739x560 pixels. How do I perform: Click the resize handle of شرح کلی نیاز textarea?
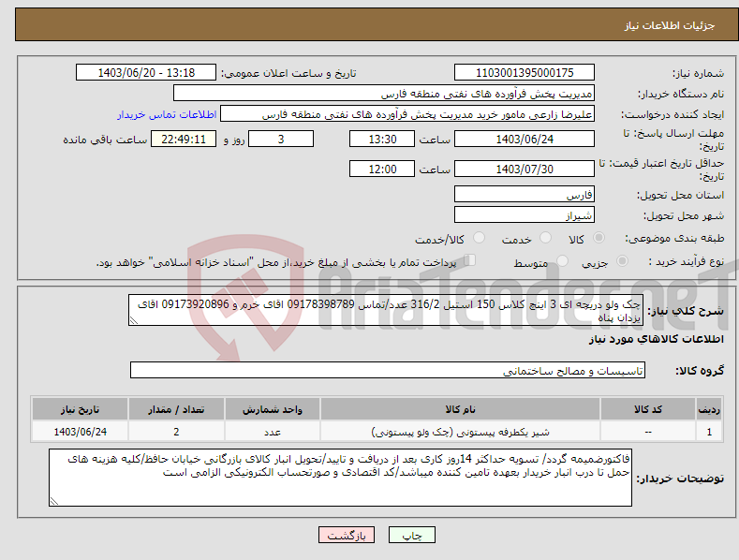tap(134, 321)
